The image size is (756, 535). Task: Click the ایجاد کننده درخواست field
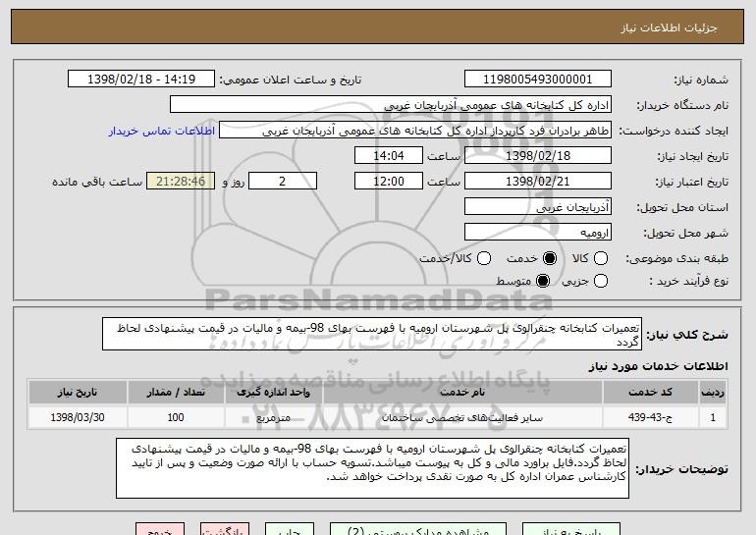[x=415, y=131]
